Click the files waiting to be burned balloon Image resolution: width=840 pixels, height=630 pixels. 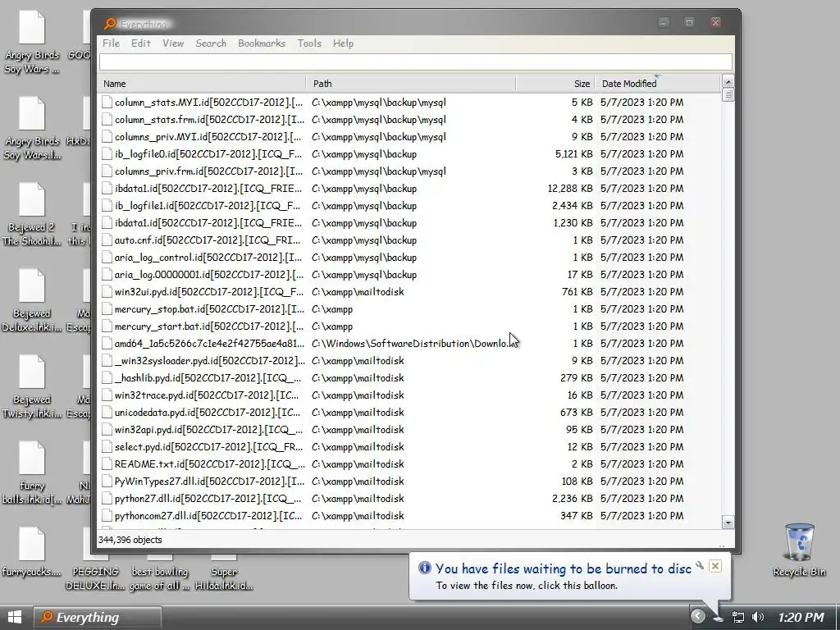569,576
